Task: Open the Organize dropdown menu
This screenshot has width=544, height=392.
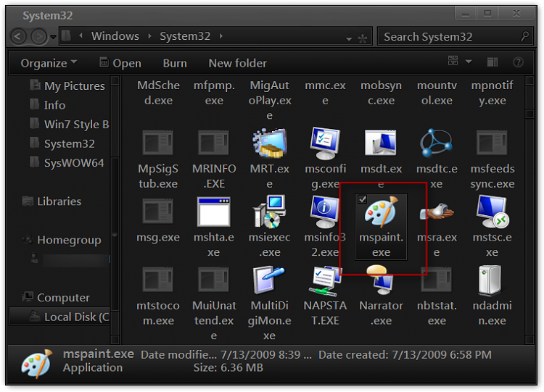Action: click(49, 63)
